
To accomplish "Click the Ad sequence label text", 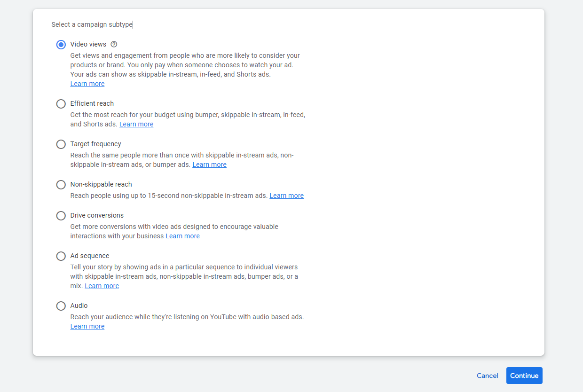I will coord(90,256).
